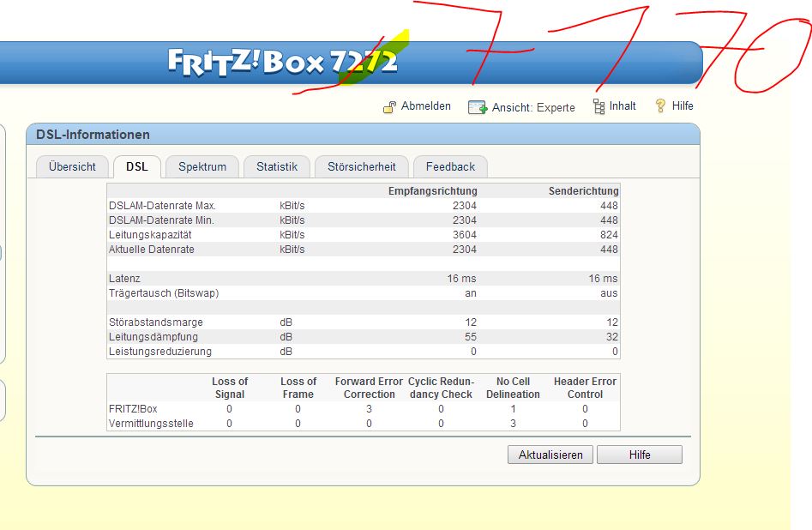Click the Hilfe question mark icon
The height and width of the screenshot is (530, 812).
point(660,105)
